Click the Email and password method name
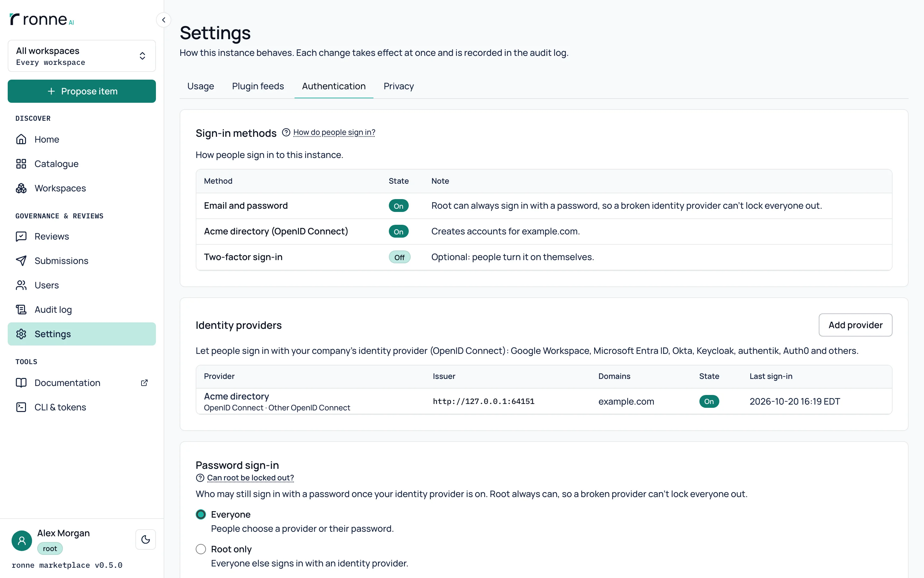This screenshot has height=578, width=924. (x=246, y=206)
